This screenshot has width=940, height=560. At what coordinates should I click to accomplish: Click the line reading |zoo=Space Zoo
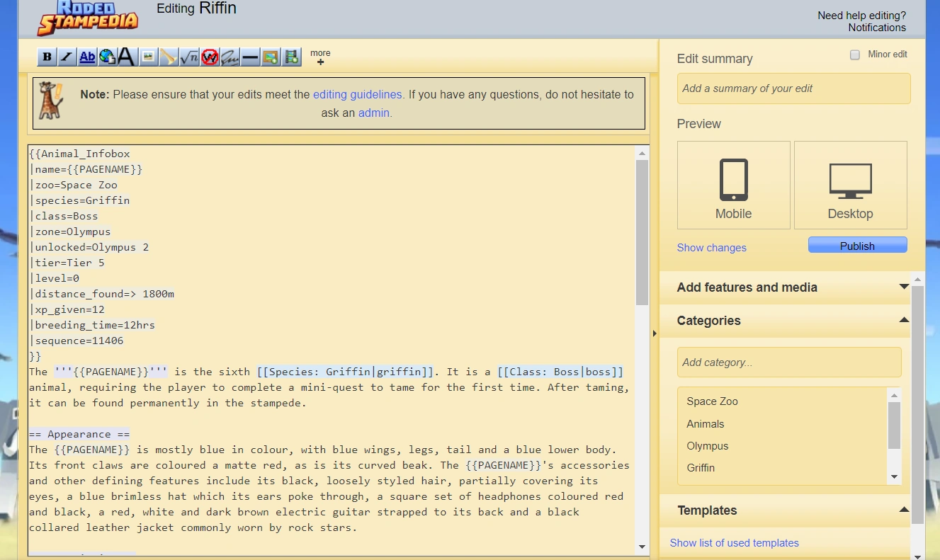click(x=74, y=185)
